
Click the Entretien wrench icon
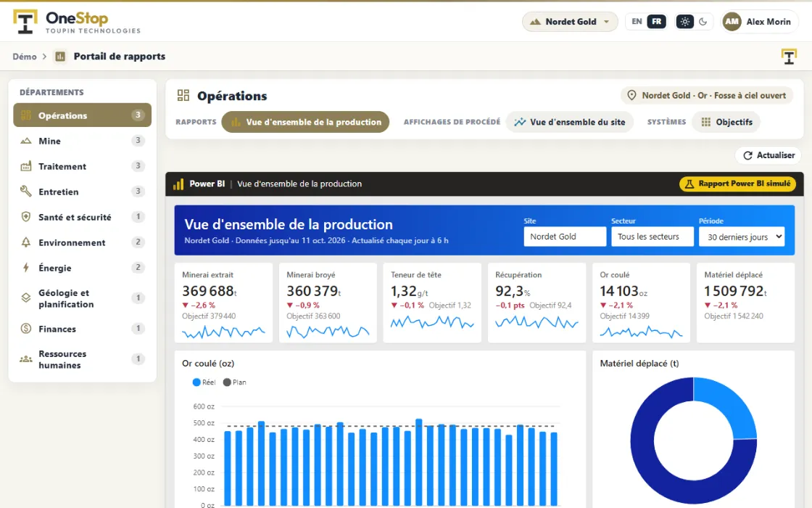(x=26, y=192)
